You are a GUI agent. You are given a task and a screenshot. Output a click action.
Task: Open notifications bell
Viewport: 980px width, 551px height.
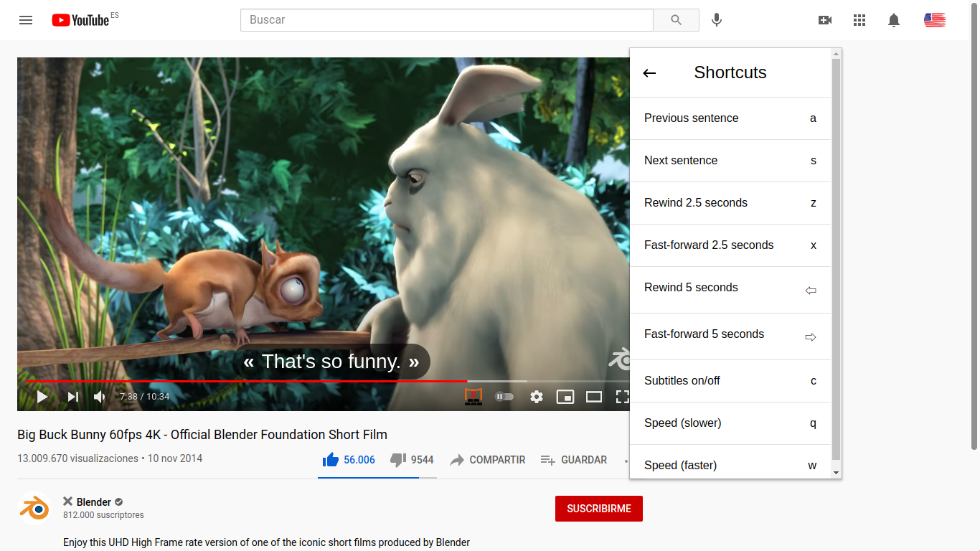pos(894,20)
